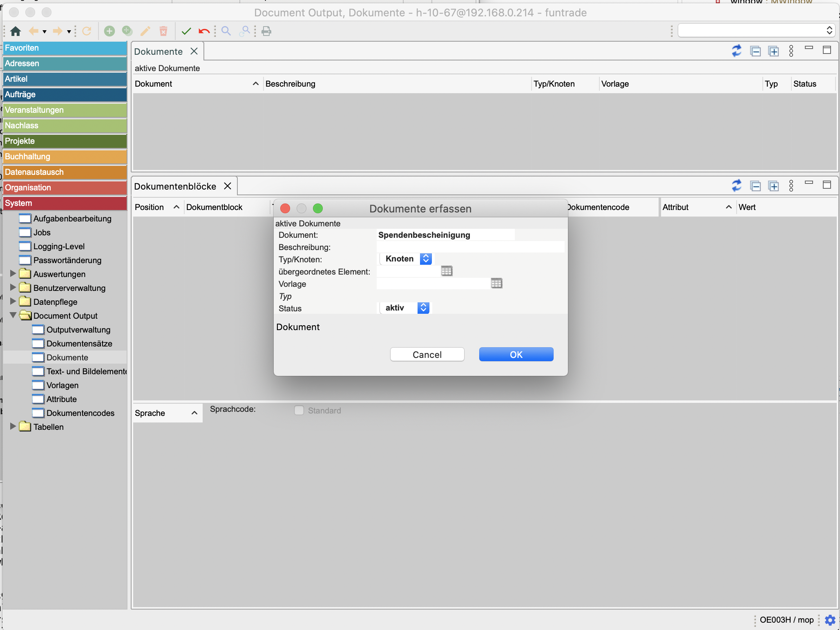Click into the Beschreibung input field
Screen dimensions: 840x630
pos(470,247)
